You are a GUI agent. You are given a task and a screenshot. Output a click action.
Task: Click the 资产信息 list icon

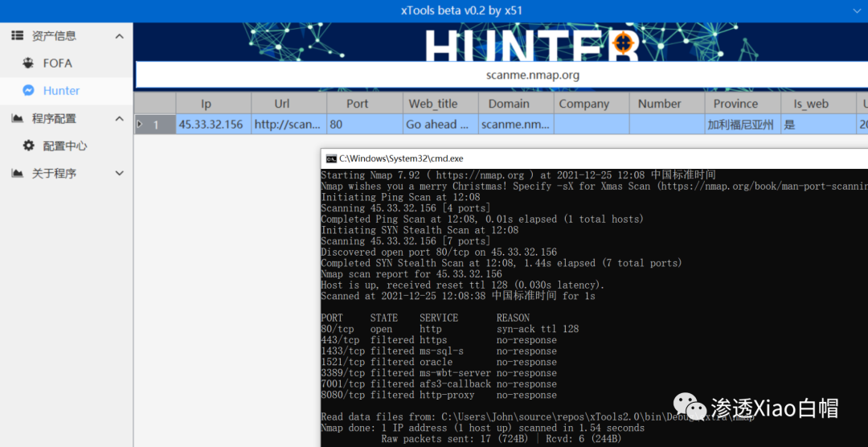(17, 36)
